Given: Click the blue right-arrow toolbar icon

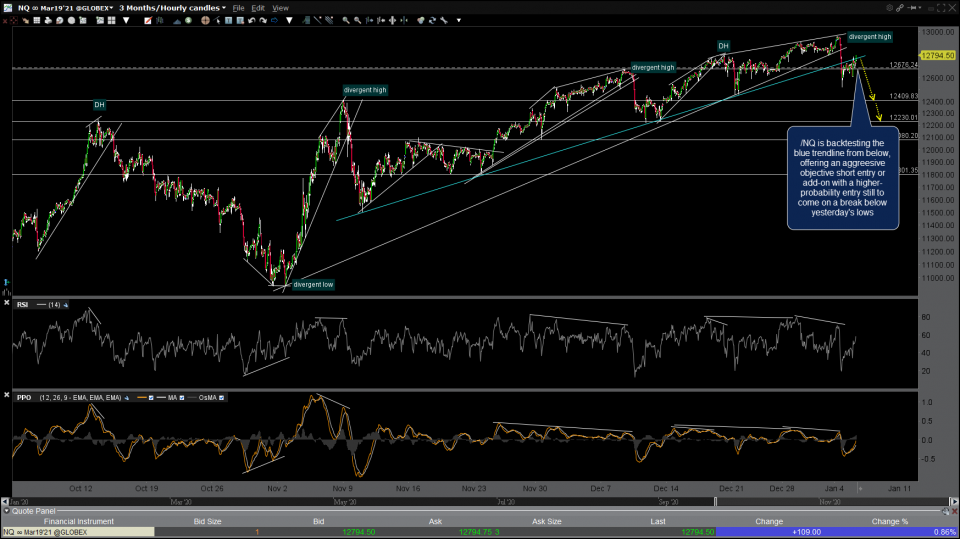Looking at the screenshot, I should click(274, 20).
